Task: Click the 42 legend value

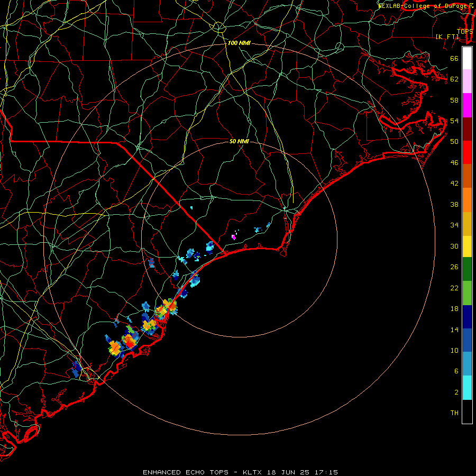Action: 454,184
